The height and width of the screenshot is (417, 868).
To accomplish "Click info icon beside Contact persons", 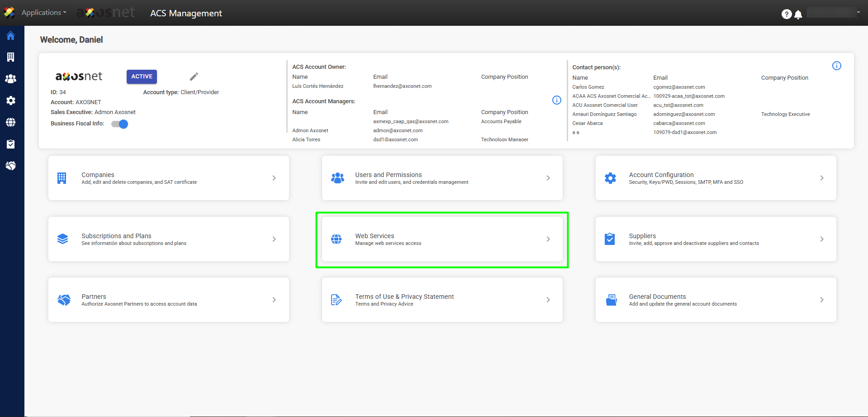I will 836,66.
